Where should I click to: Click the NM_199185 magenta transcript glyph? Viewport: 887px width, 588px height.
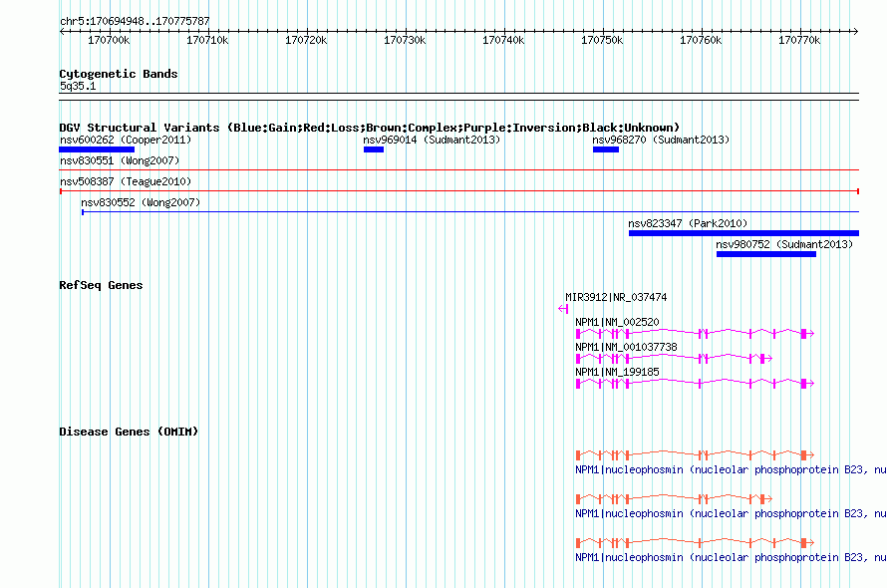coord(695,384)
